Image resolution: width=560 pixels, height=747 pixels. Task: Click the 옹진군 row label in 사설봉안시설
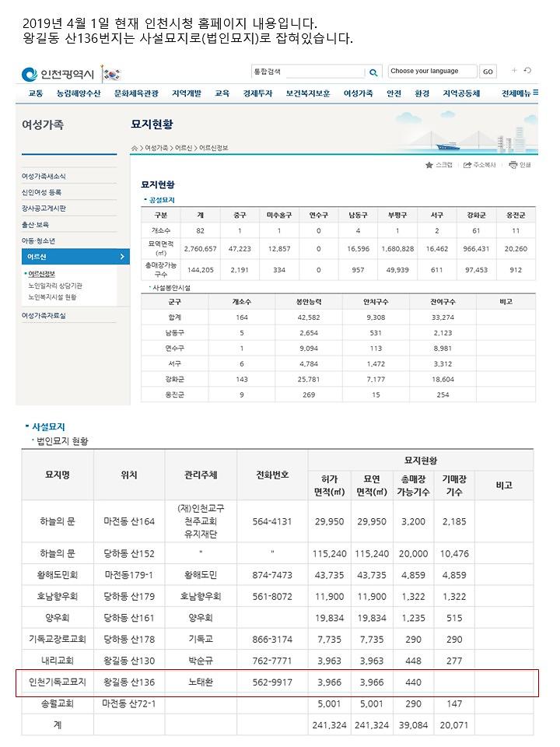175,395
